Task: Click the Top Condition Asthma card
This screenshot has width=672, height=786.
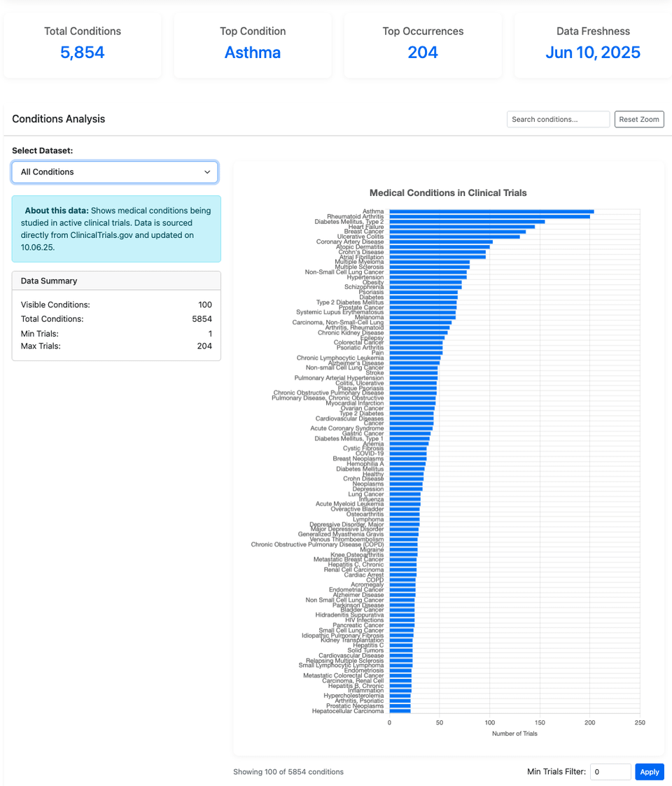Action: 253,45
